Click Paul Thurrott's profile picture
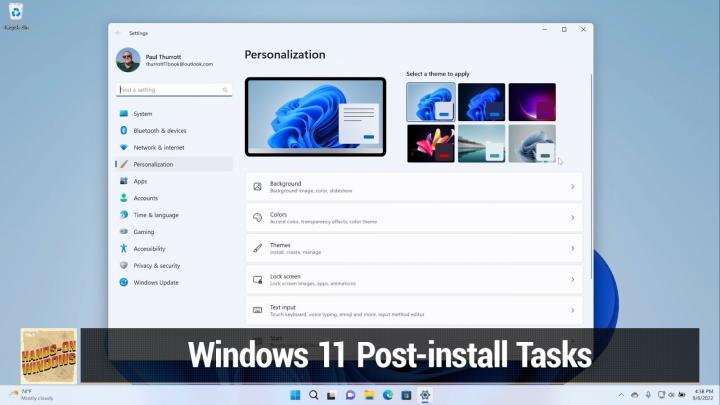 (x=128, y=60)
